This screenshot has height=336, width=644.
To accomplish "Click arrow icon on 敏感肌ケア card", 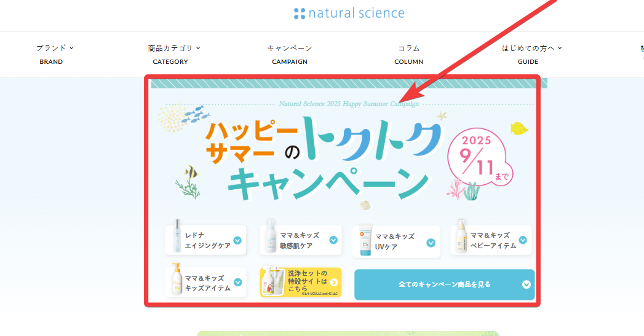I will coord(333,240).
